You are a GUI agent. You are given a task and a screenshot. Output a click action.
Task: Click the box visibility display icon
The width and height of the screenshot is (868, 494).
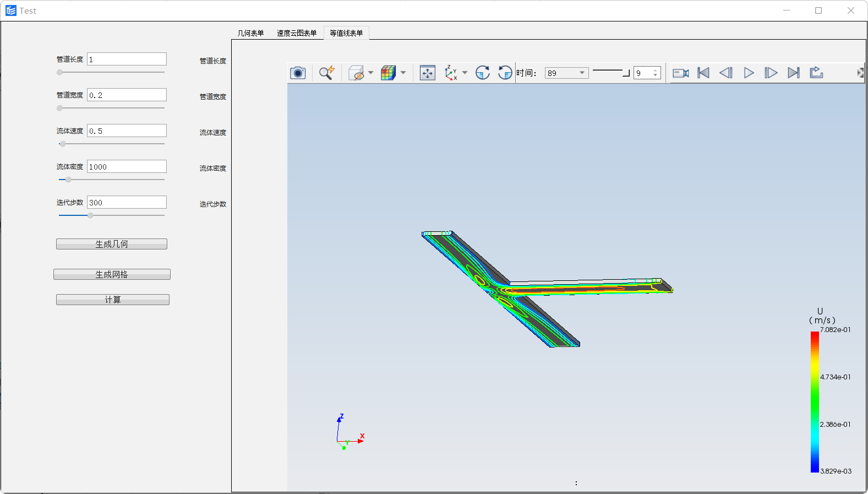click(356, 73)
